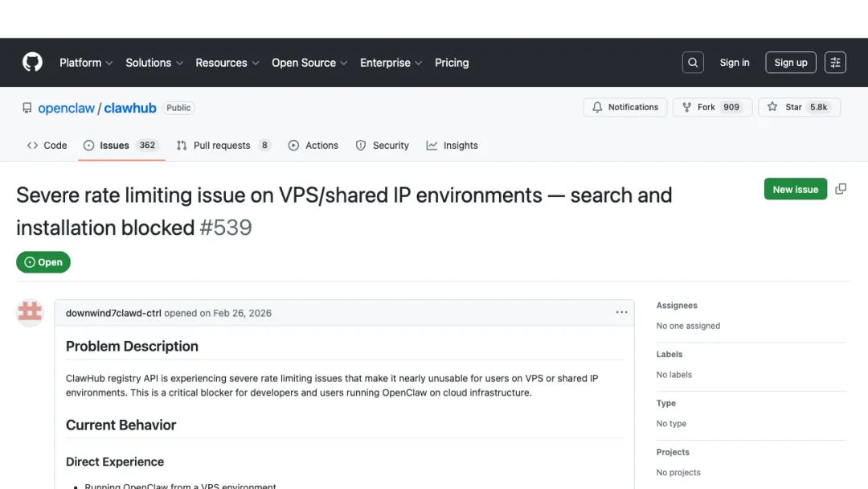Image resolution: width=868 pixels, height=489 pixels.
Task: Open the search magnifier button
Action: tap(693, 63)
